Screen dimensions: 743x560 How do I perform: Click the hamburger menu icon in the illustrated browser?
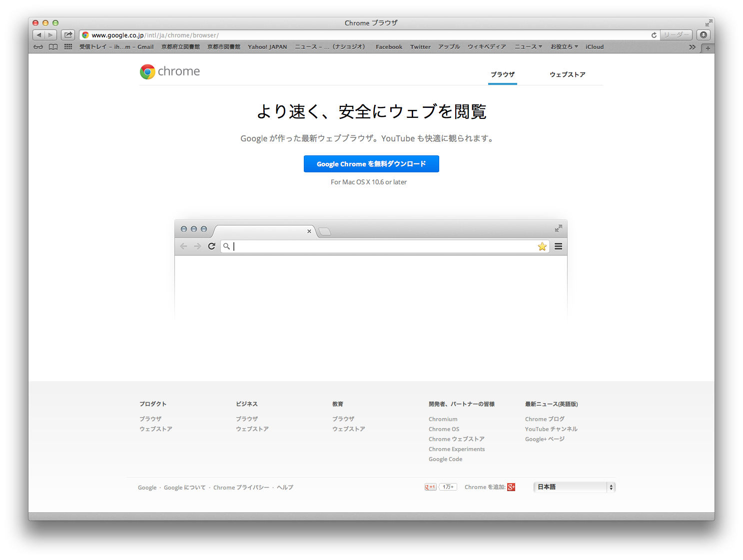point(559,246)
